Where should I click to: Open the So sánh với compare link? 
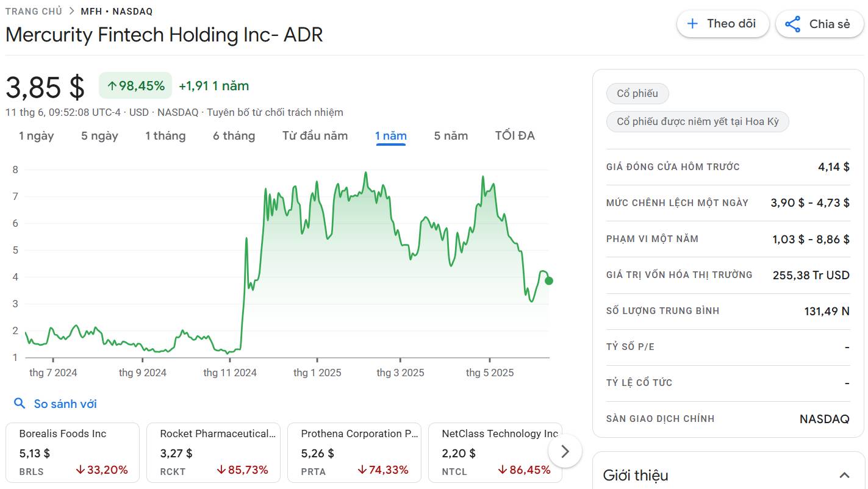pyautogui.click(x=65, y=404)
